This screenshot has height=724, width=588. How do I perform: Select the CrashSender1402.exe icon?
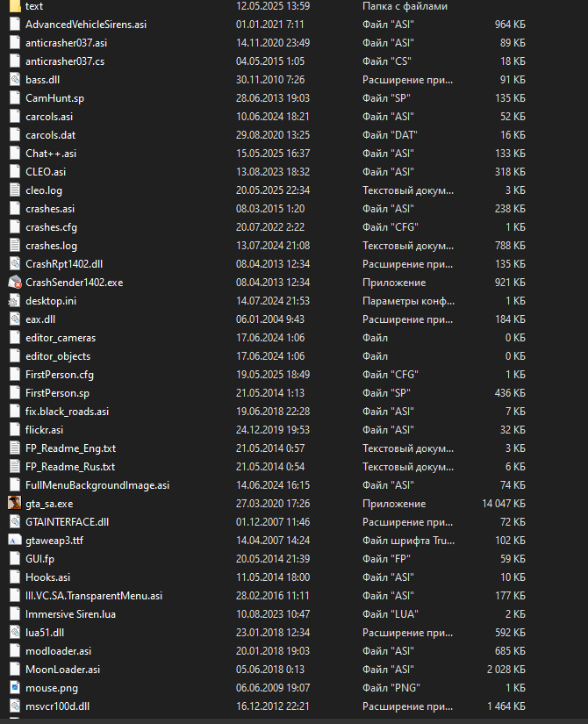coord(14,283)
